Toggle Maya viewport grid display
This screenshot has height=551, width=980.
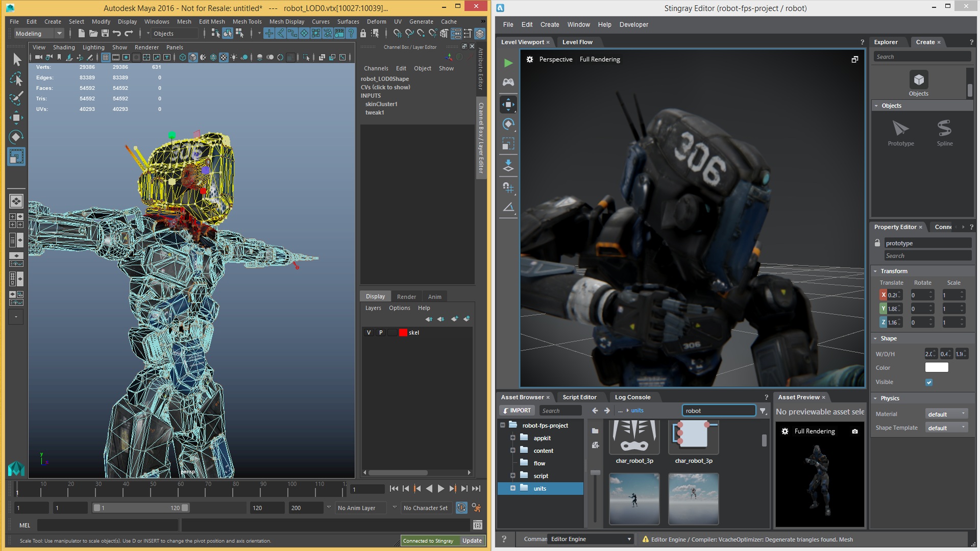(106, 57)
